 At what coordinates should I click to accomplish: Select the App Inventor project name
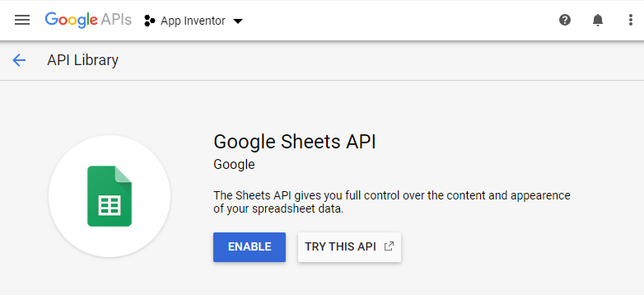(193, 21)
